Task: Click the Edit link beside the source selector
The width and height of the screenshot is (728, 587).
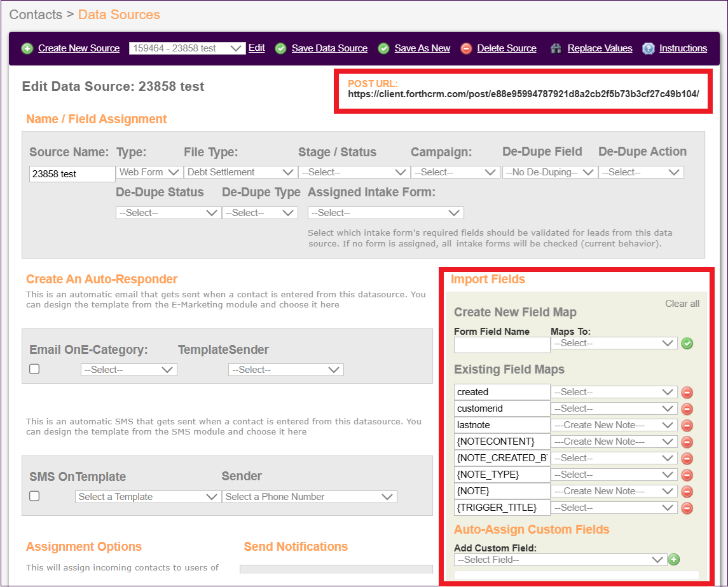Action: point(257,48)
